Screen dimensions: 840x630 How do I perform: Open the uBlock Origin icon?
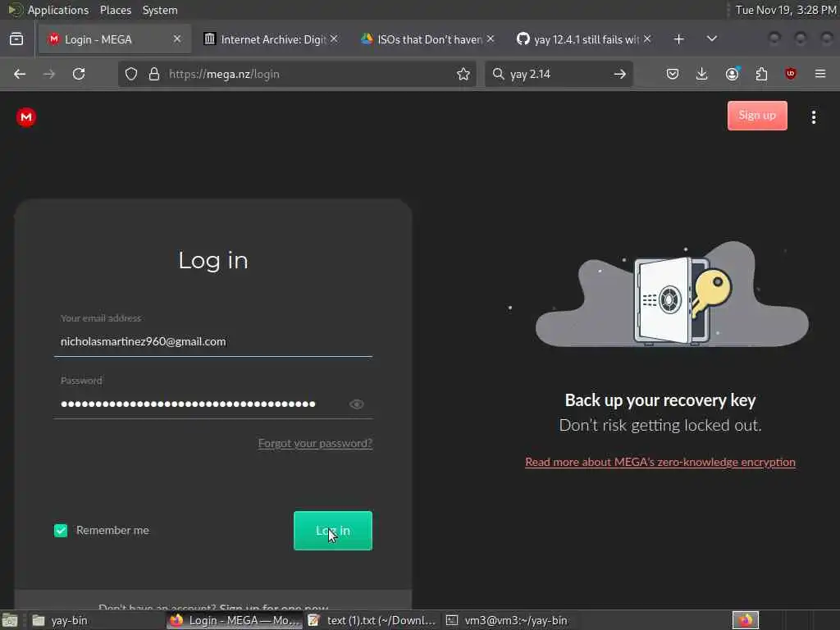(x=791, y=74)
